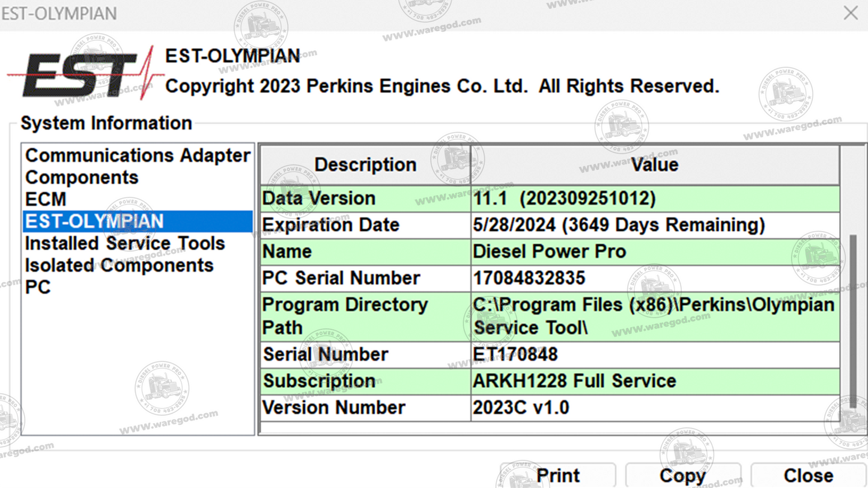This screenshot has width=868, height=488.
Task: Select Installed Service Tools item
Action: coord(124,243)
